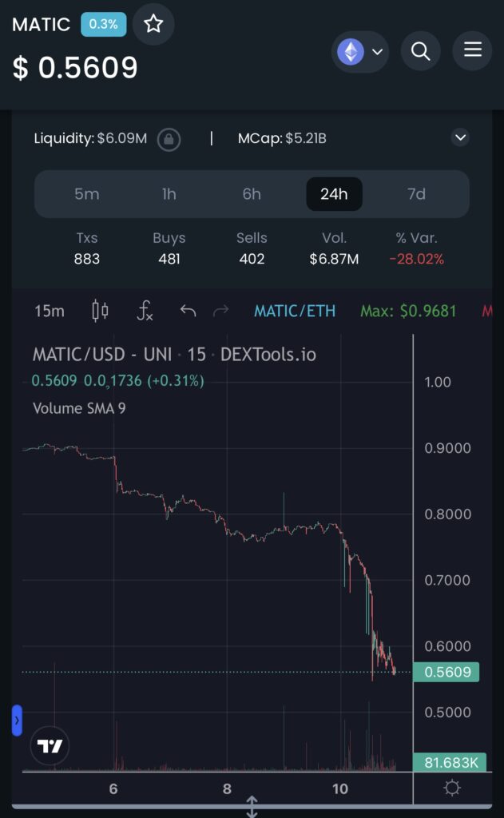Open the indicators fx menu
Screen dimensions: 504x818
145,311
